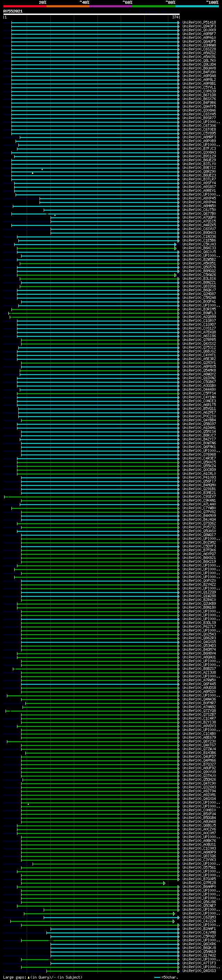222x980 pixels.
Task: Click hit label UniRef100_B3L816
Action: tap(199, 279)
